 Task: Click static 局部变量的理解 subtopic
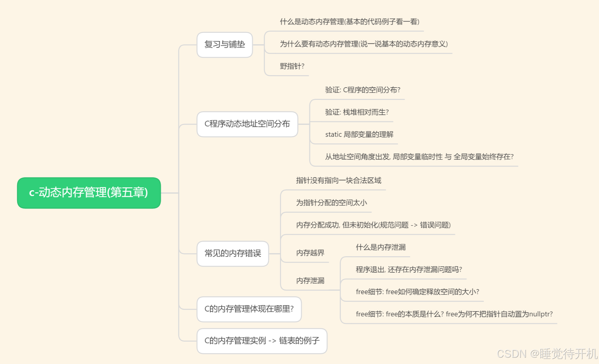359,134
